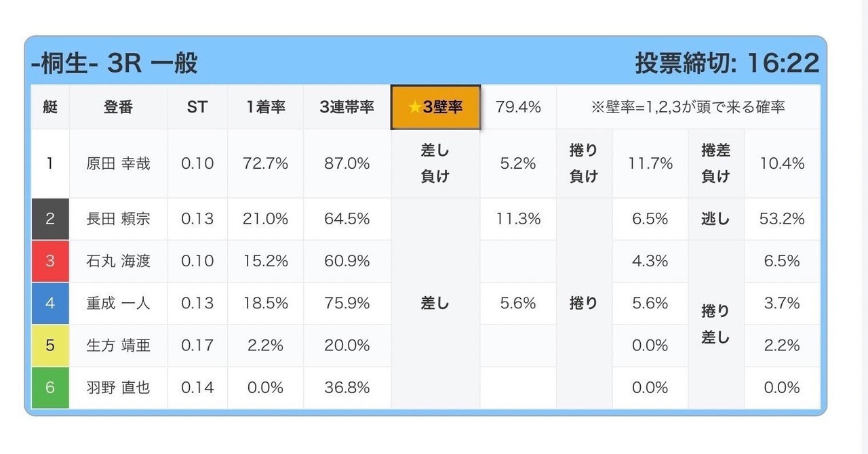Open racer 重成 一人 name
Viewport: 868px width, 454px height.
[x=119, y=303]
